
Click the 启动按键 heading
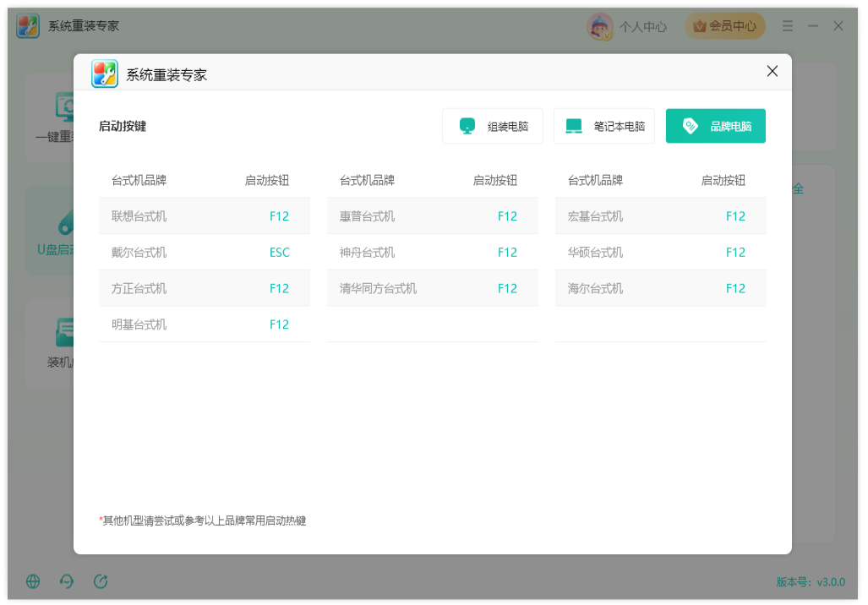(x=123, y=126)
